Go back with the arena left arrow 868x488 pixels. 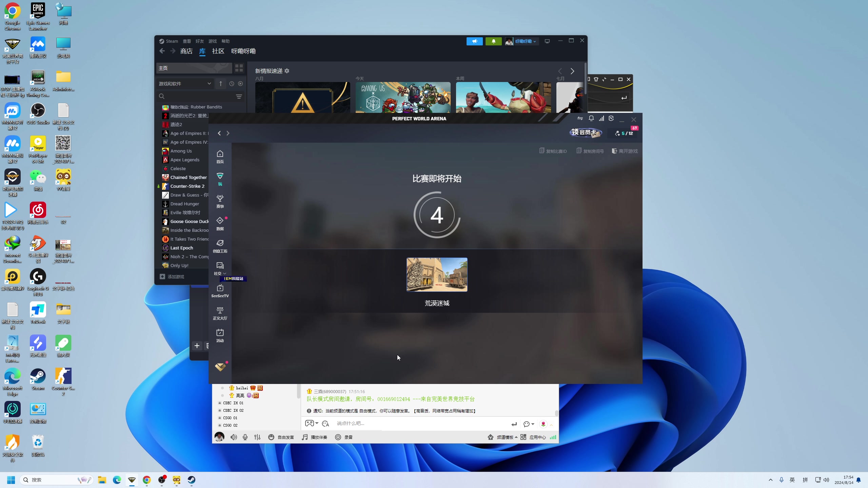point(219,133)
